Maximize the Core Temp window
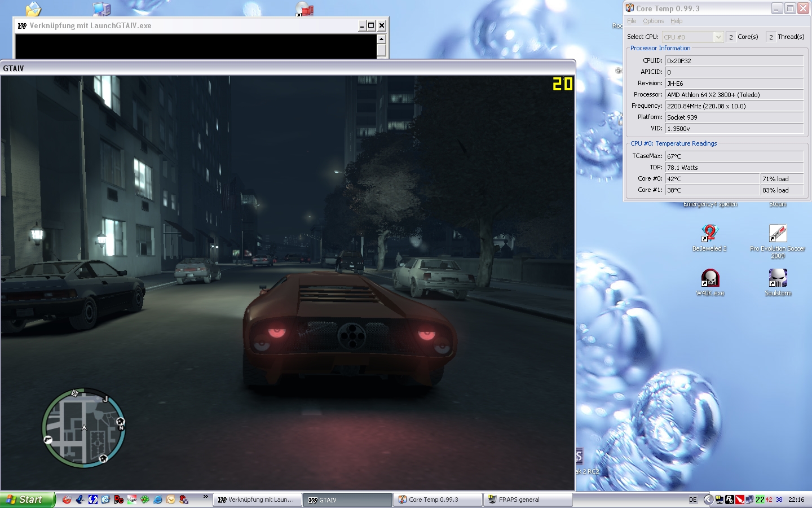 pyautogui.click(x=790, y=8)
